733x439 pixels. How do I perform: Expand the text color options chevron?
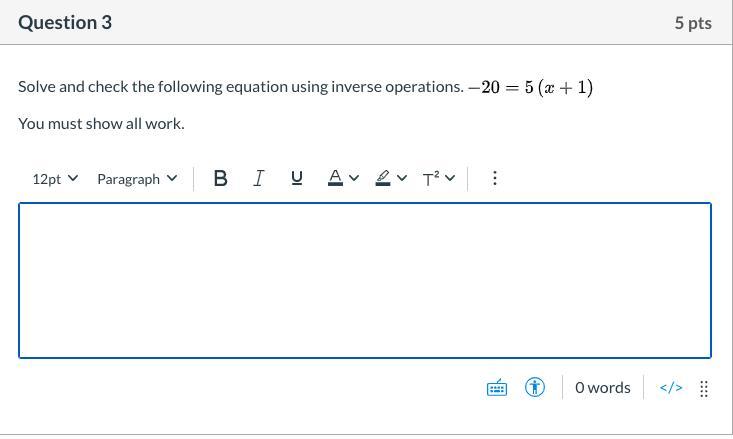click(x=354, y=178)
